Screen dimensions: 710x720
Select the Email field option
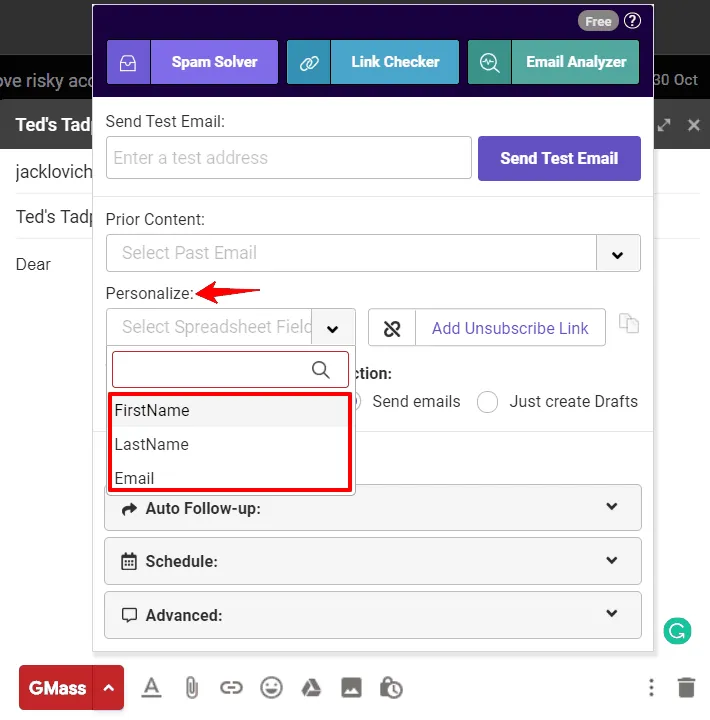(x=229, y=478)
